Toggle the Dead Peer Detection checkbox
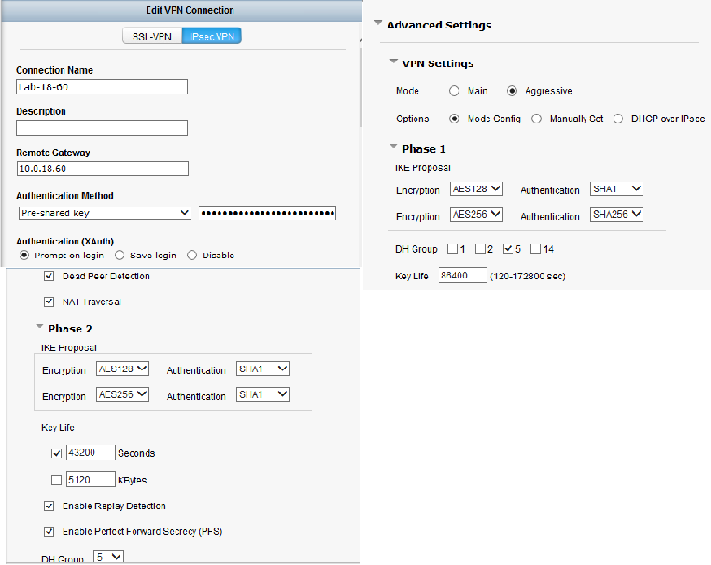The height and width of the screenshot is (565, 711). pos(50,275)
